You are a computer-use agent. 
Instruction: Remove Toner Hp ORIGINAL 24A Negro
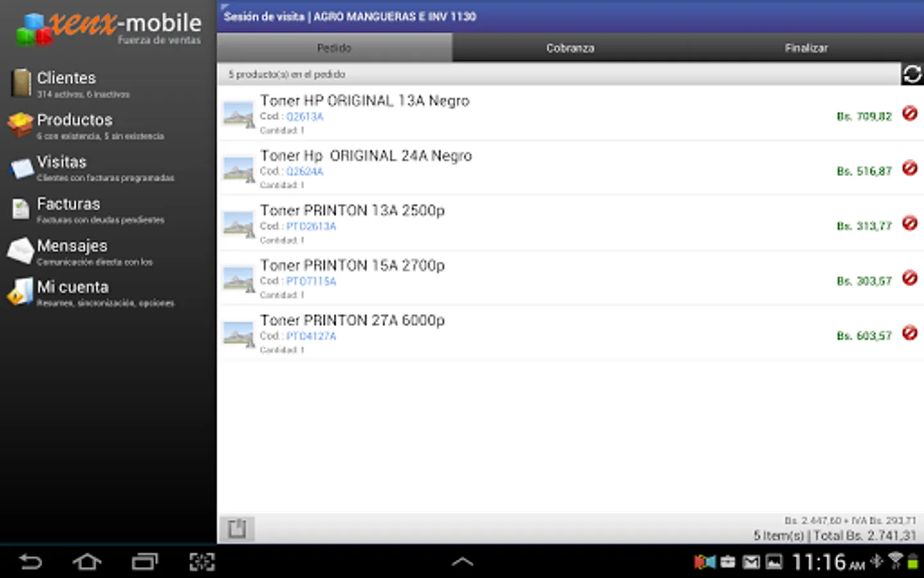(909, 168)
